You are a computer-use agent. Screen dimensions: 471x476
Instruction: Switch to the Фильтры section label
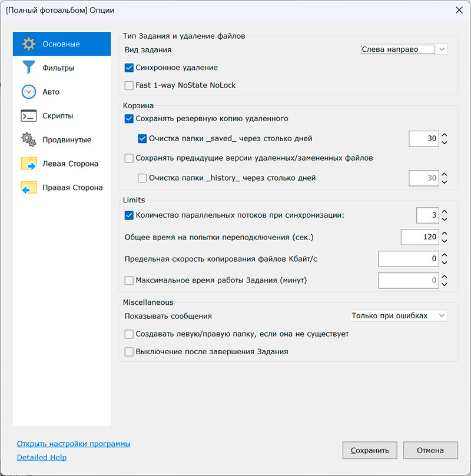tap(58, 68)
